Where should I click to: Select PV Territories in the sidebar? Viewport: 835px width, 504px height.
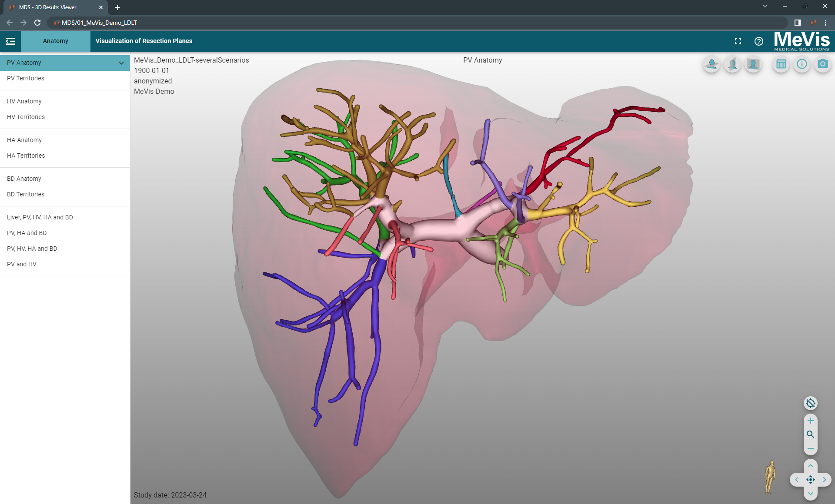click(x=65, y=79)
